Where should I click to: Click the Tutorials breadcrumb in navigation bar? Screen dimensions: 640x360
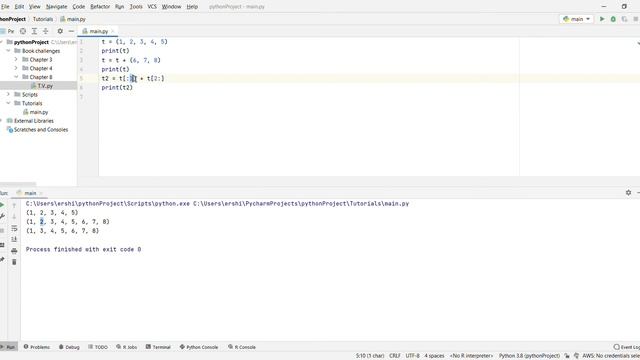point(43,19)
